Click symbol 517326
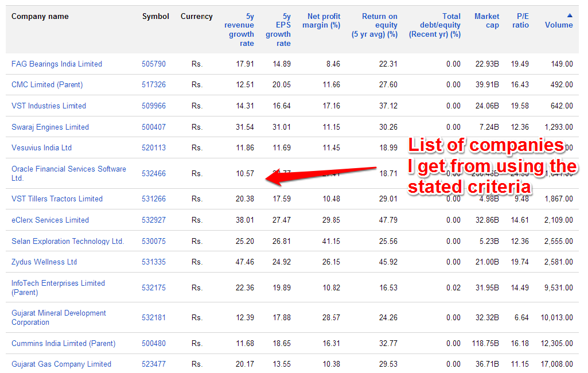Screen dimensions: 588x373 point(154,85)
